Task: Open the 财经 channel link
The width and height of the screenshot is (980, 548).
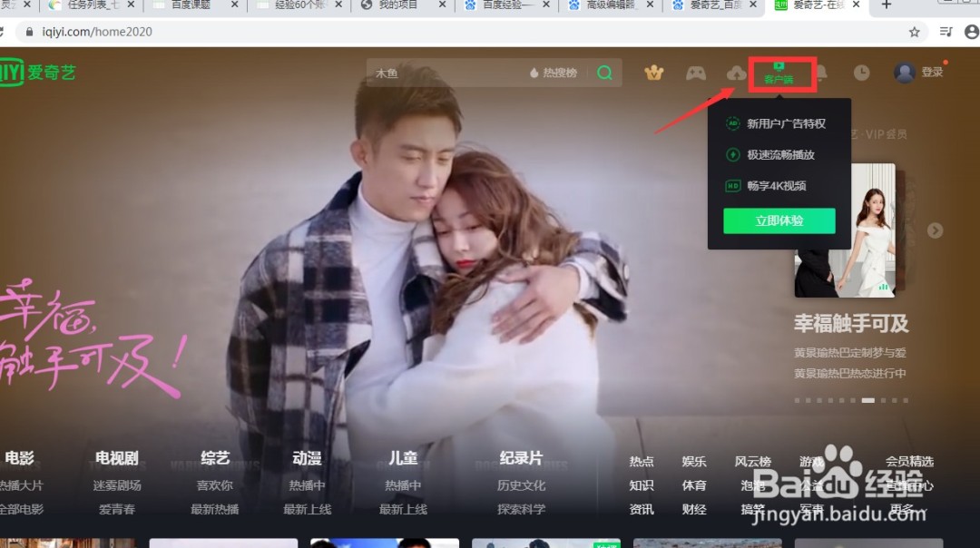Action: (x=694, y=509)
